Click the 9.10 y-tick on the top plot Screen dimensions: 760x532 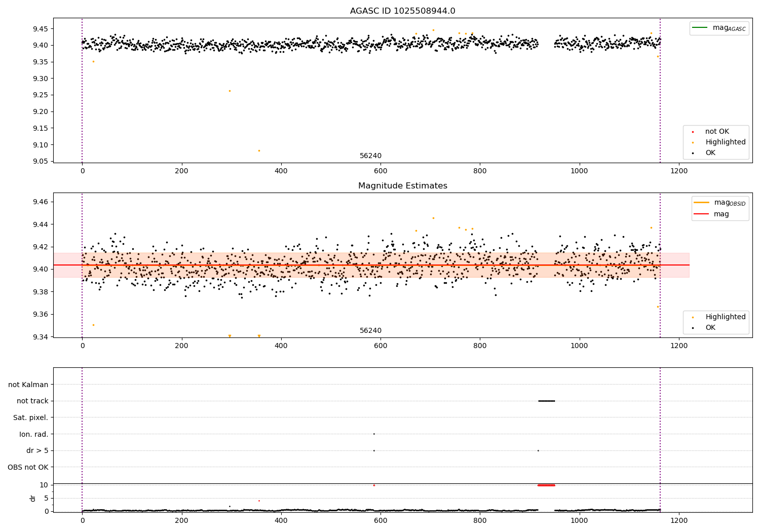40,145
